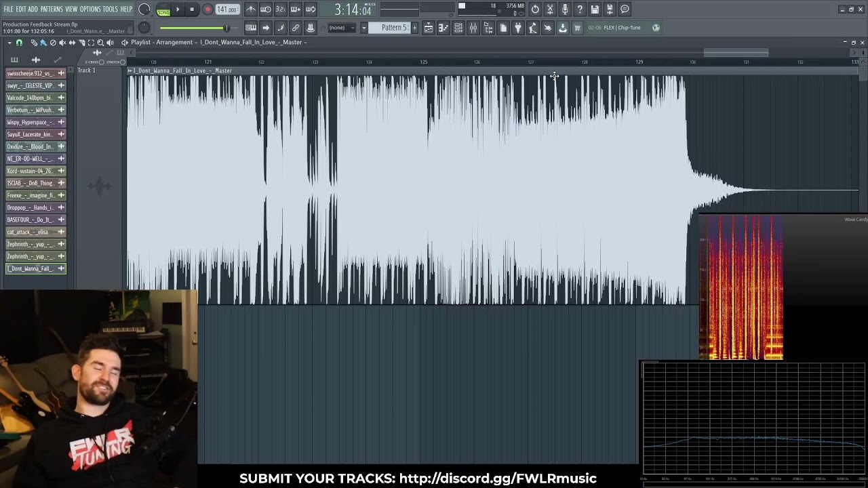Viewport: 868px width, 488px height.
Task: Click the note/scale snap icon
Action: 281,28
